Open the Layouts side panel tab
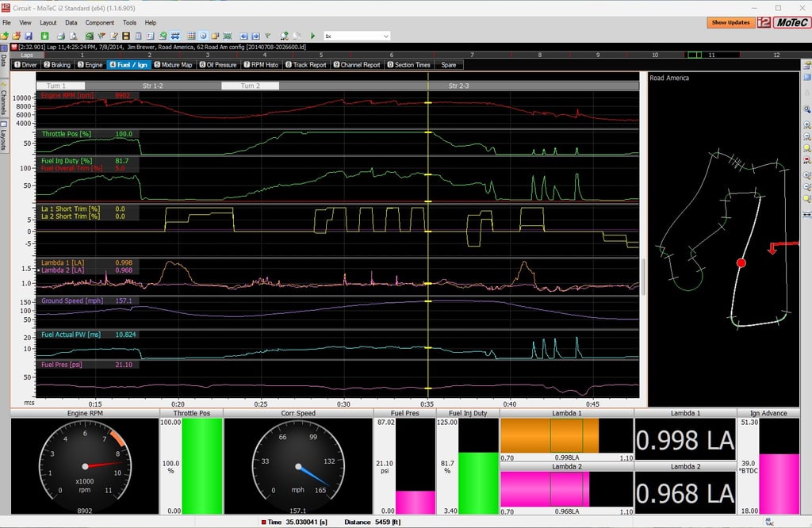Image resolution: width=812 pixels, height=528 pixels. [3, 135]
